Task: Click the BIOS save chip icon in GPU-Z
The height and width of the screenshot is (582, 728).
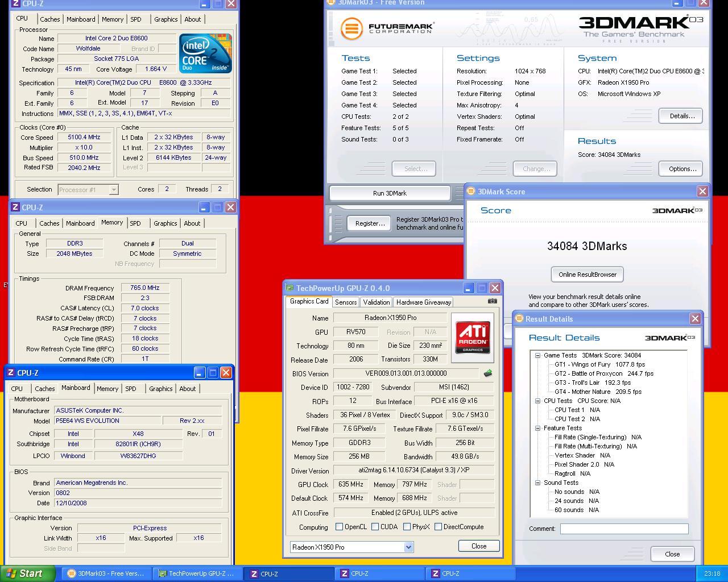Action: coord(487,373)
